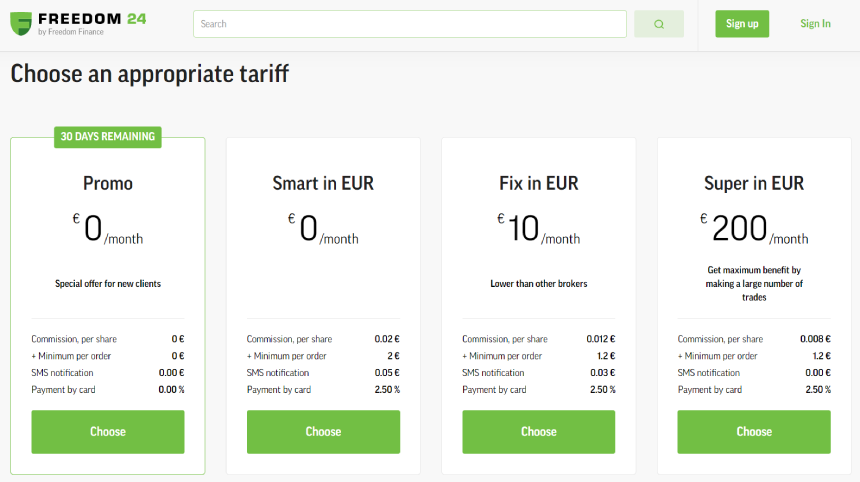860x482 pixels.
Task: Select the Super in EUR heading
Action: tap(754, 183)
